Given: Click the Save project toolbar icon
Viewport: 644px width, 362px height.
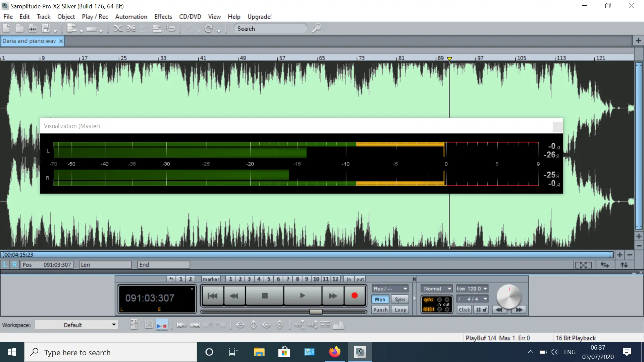Looking at the screenshot, I should 46,28.
